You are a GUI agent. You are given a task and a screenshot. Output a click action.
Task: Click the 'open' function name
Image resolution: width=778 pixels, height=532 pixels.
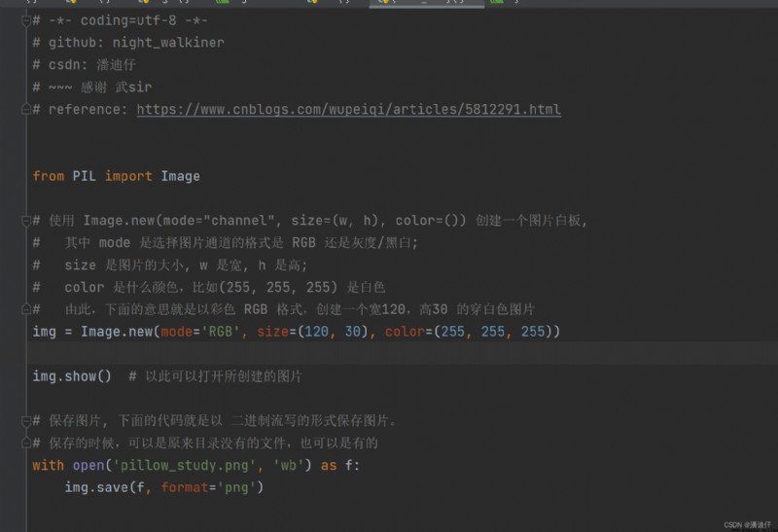point(88,466)
